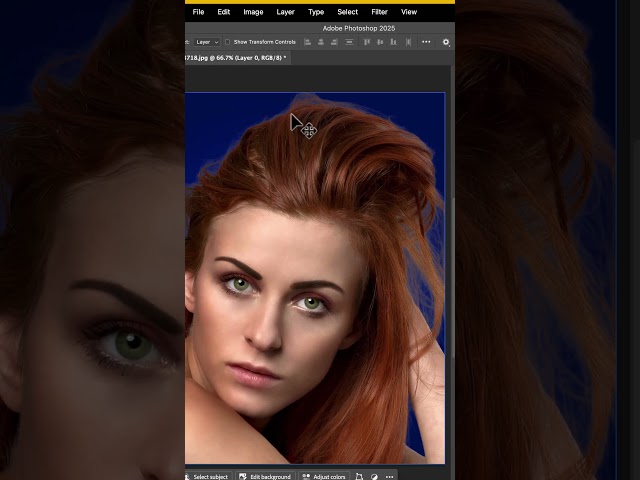Click the transform icon in contextual bar

[359, 476]
